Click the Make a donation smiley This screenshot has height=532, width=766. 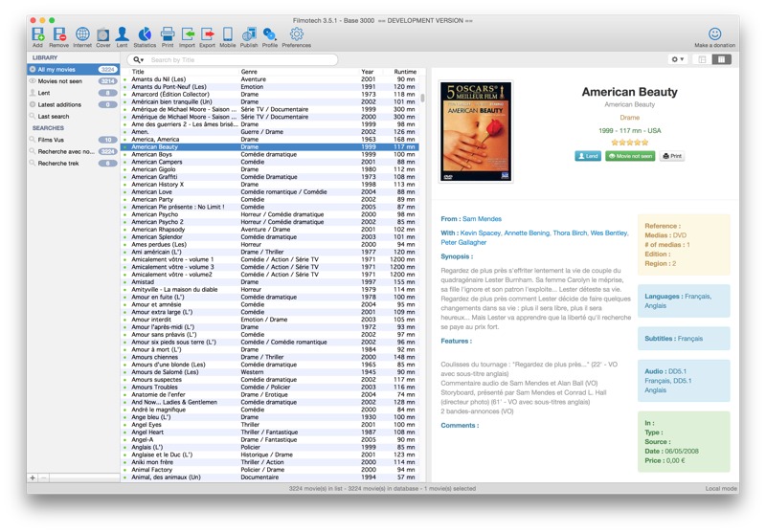[714, 33]
